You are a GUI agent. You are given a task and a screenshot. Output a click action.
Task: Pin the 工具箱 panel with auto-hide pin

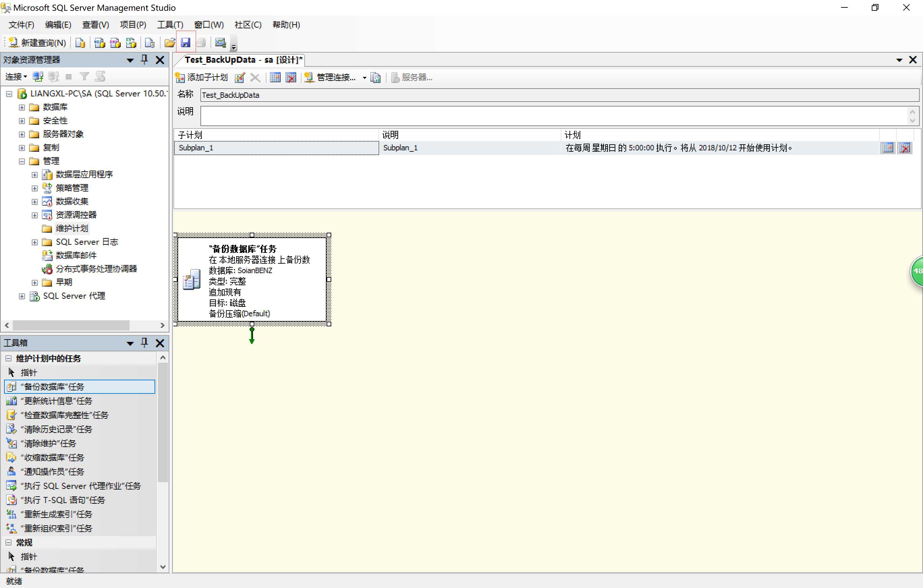tap(144, 343)
